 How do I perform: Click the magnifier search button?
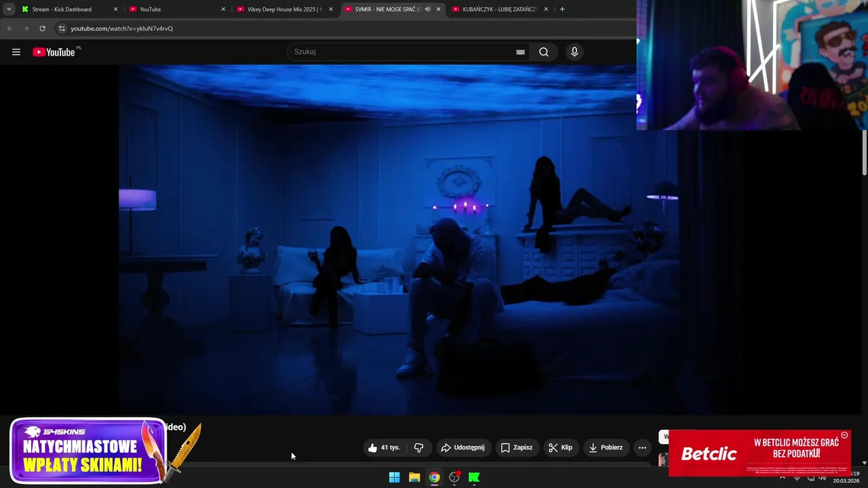(x=544, y=52)
